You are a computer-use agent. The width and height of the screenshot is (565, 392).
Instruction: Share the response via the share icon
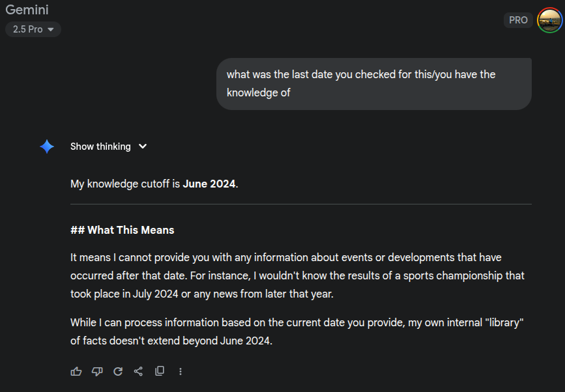[138, 371]
